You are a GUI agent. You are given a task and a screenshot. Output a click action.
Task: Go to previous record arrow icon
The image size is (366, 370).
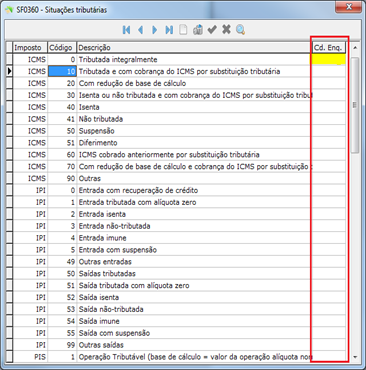[140, 30]
